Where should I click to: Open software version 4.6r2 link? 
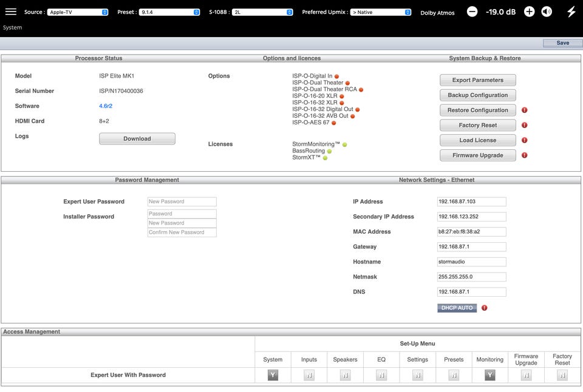point(106,106)
